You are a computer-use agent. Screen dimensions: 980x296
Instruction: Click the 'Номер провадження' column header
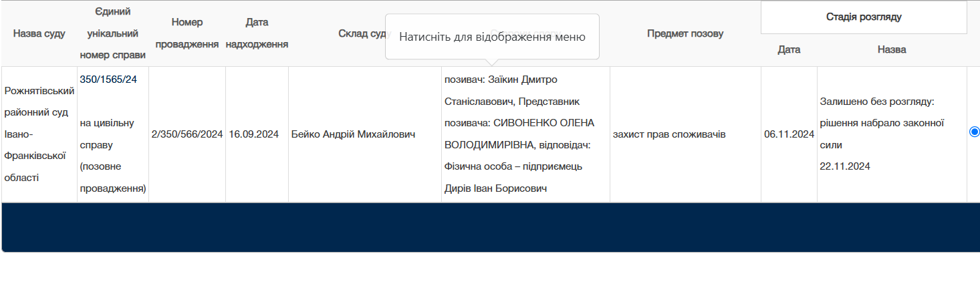187,33
